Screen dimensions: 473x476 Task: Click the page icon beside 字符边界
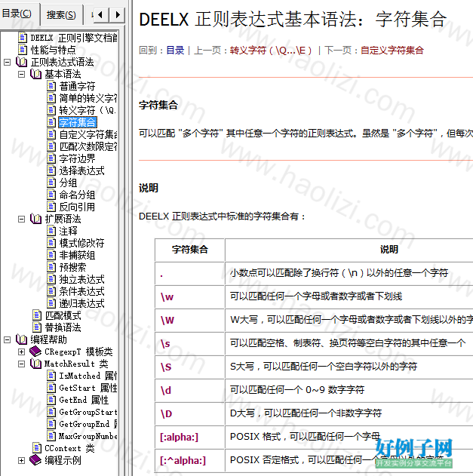[51, 158]
